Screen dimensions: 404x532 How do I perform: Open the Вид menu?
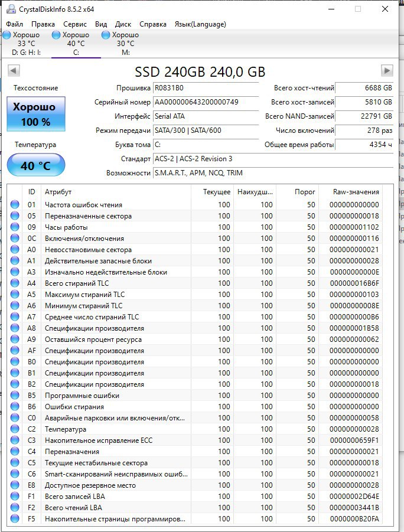click(x=101, y=24)
